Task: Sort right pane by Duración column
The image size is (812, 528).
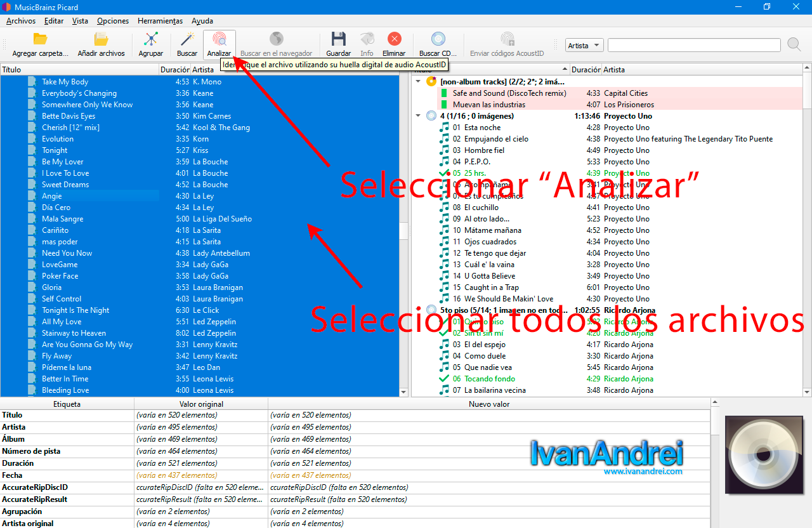Action: click(x=586, y=69)
